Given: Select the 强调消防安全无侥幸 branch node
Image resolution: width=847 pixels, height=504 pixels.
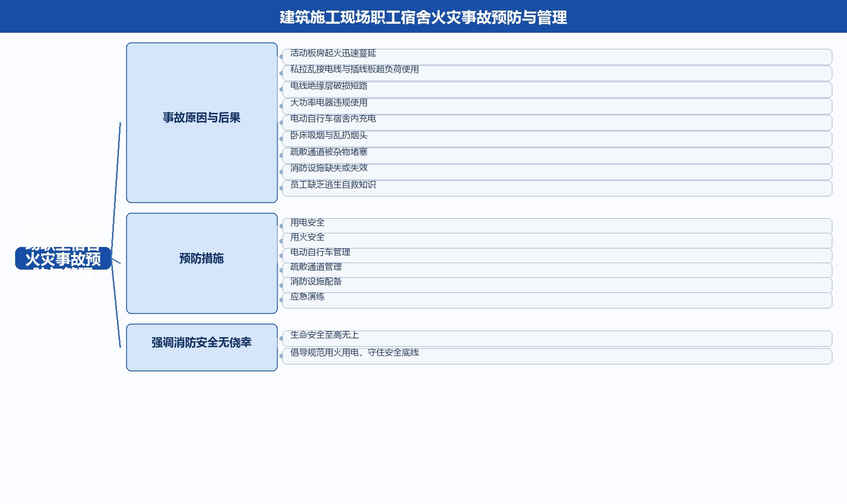Looking at the screenshot, I should pos(202,347).
